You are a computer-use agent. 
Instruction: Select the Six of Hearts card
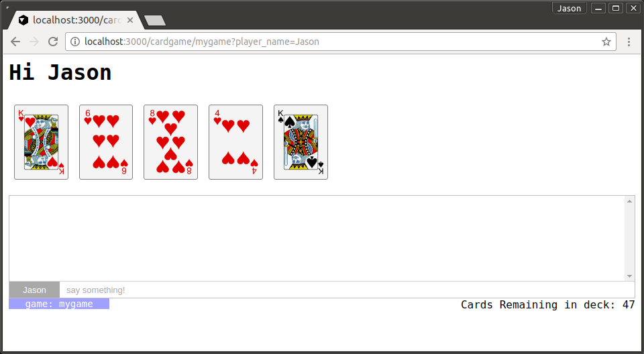(x=106, y=142)
